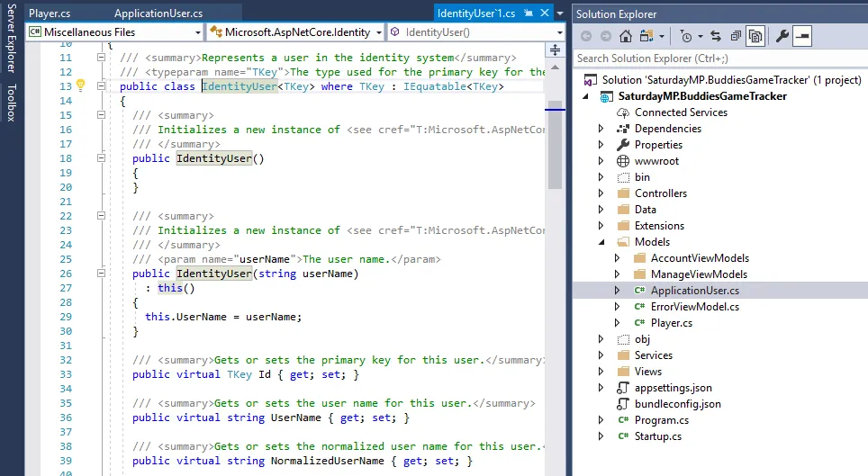The width and height of the screenshot is (868, 476).
Task: Click the Pending Changes Filter clock icon
Action: (686, 37)
